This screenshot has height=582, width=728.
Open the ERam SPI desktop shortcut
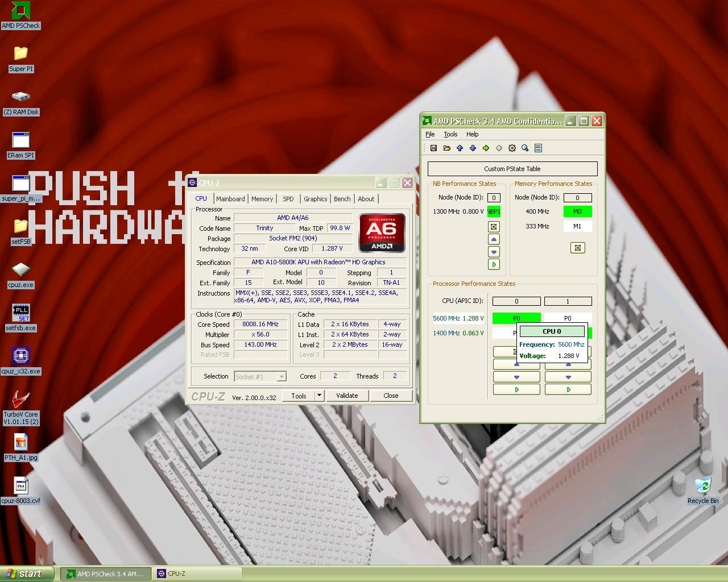[x=20, y=145]
